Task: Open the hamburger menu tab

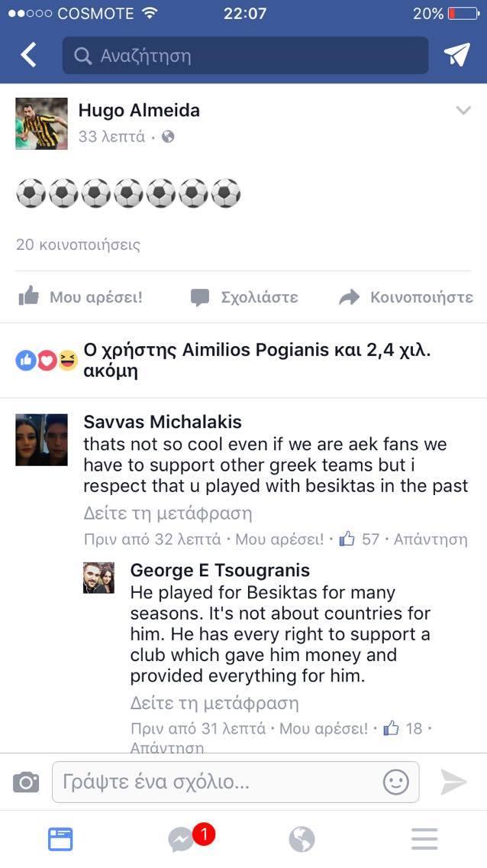Action: [424, 839]
